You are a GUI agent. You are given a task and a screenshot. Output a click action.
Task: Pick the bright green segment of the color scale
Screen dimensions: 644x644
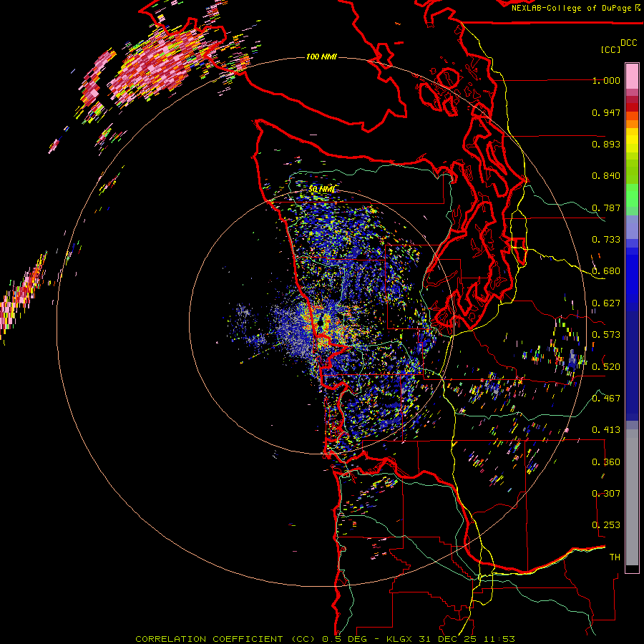[632, 195]
